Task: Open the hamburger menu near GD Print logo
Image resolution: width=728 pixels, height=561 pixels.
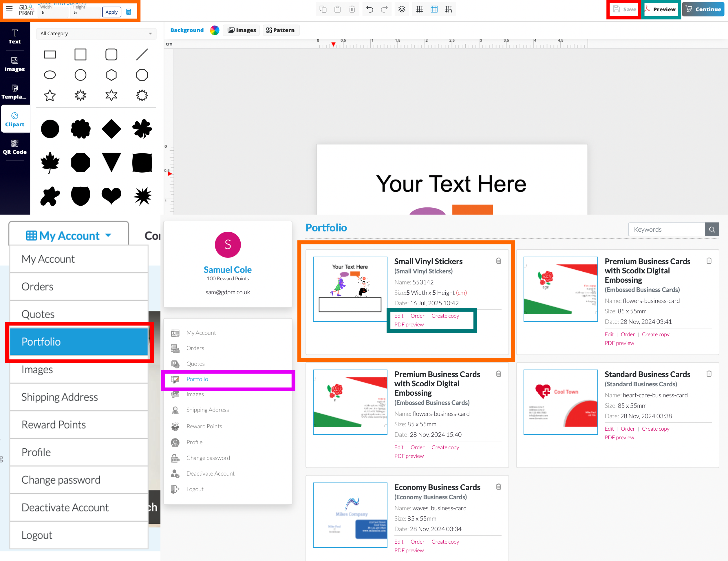Action: coord(9,9)
